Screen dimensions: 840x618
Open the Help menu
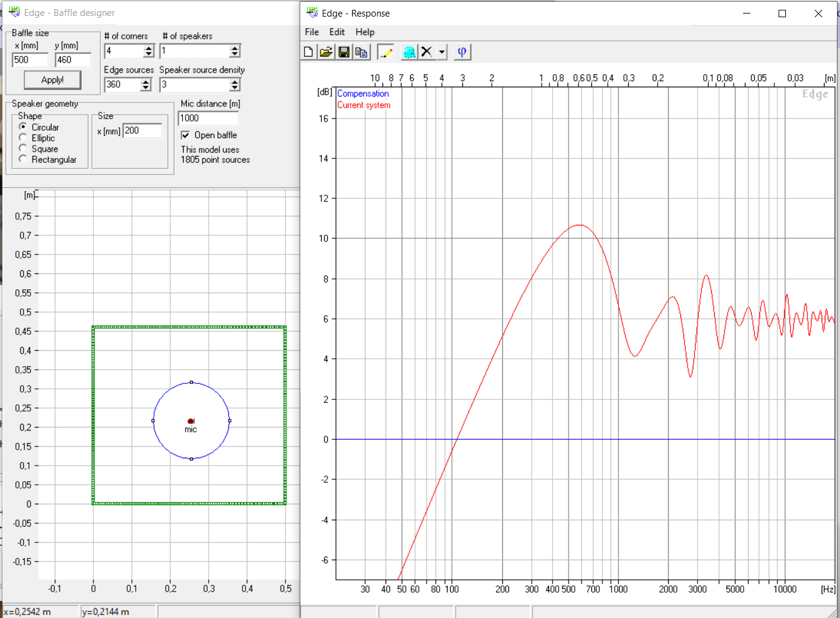point(365,32)
